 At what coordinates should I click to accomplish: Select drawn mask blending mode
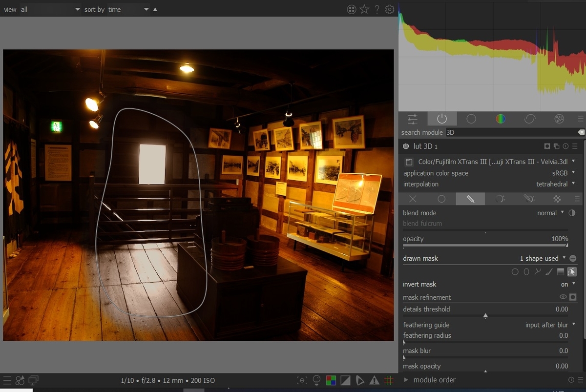click(x=470, y=199)
